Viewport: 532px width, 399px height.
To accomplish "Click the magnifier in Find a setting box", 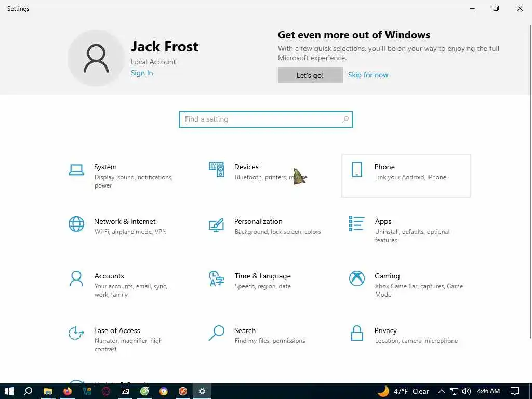I will [345, 119].
